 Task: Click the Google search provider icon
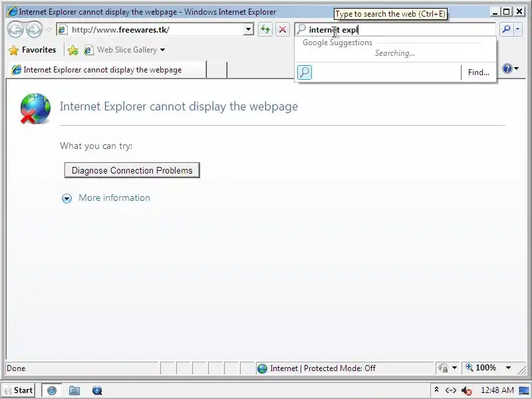click(x=305, y=72)
